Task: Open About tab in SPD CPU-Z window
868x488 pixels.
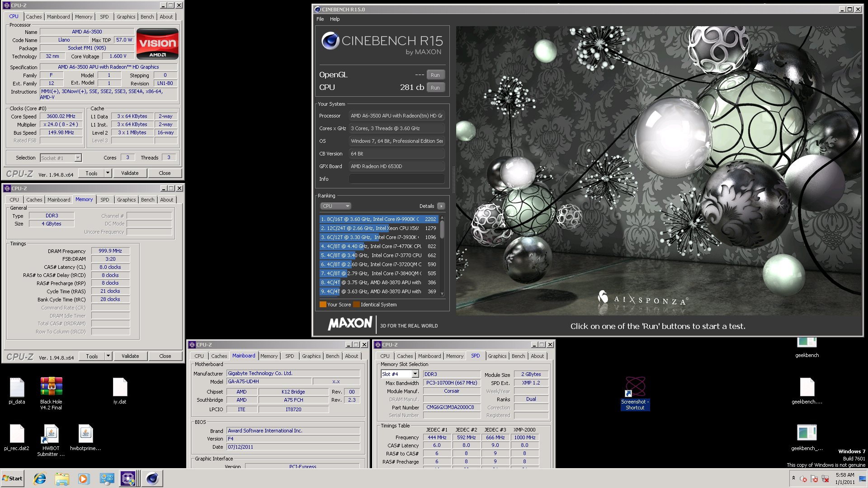Action: [x=538, y=356]
